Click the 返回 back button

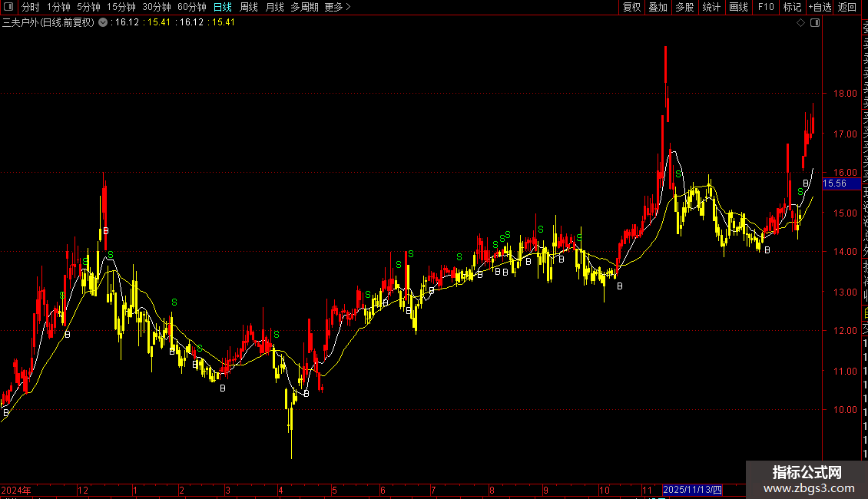tap(847, 7)
